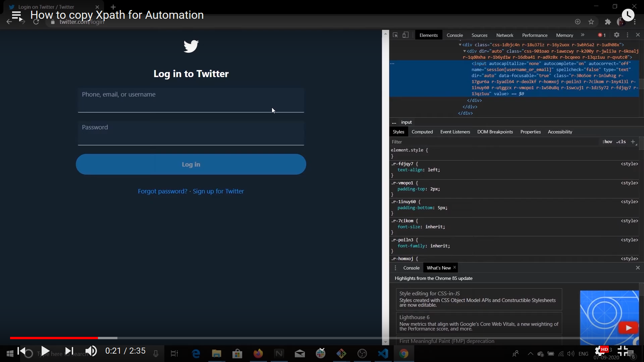Open the customize DevTools three-dot menu
The height and width of the screenshot is (362, 644).
click(627, 35)
